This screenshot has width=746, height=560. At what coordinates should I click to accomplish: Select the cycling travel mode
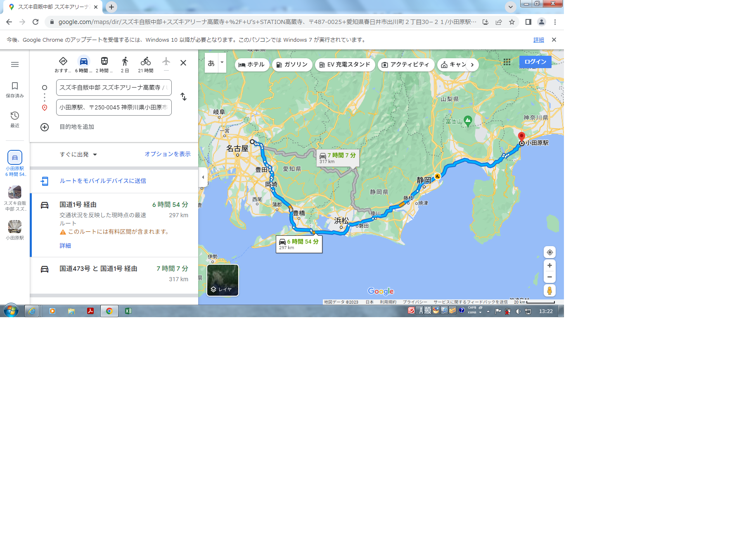click(x=146, y=64)
